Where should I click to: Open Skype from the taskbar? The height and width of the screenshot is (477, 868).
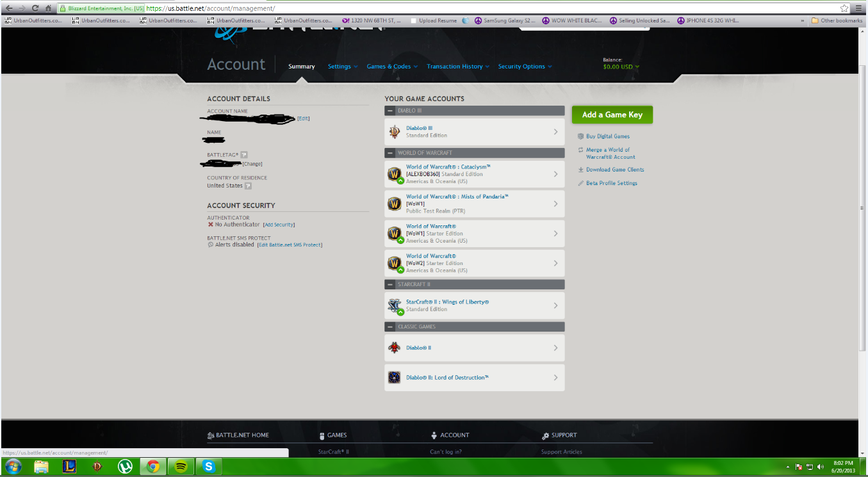pyautogui.click(x=208, y=467)
